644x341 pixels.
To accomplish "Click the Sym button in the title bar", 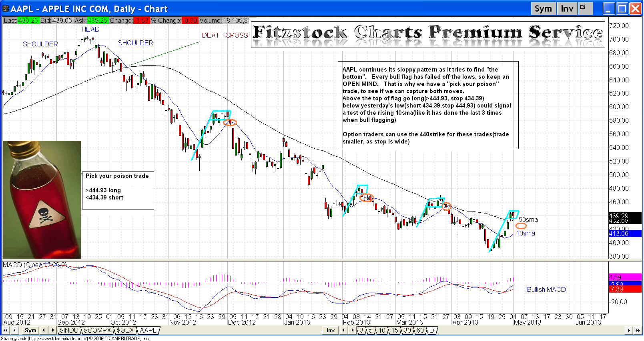I will click(x=543, y=9).
